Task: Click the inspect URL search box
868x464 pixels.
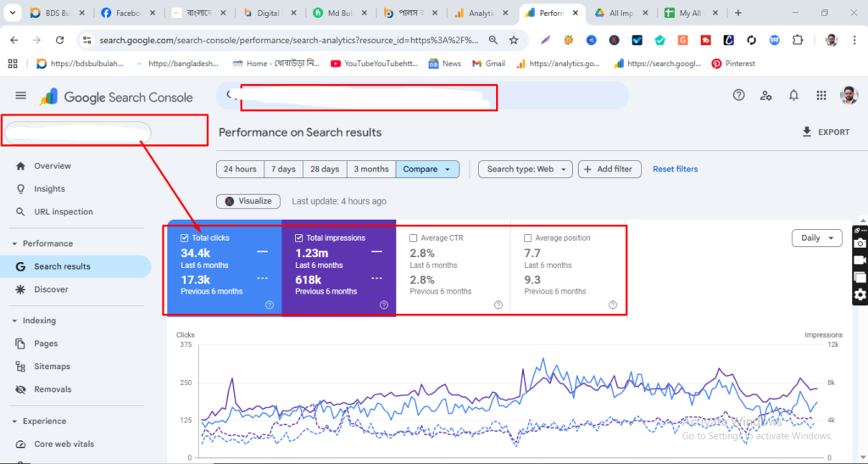Action: point(422,96)
